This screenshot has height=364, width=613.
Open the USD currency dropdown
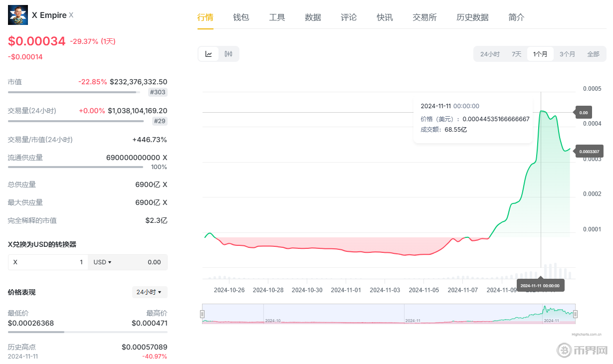[103, 262]
